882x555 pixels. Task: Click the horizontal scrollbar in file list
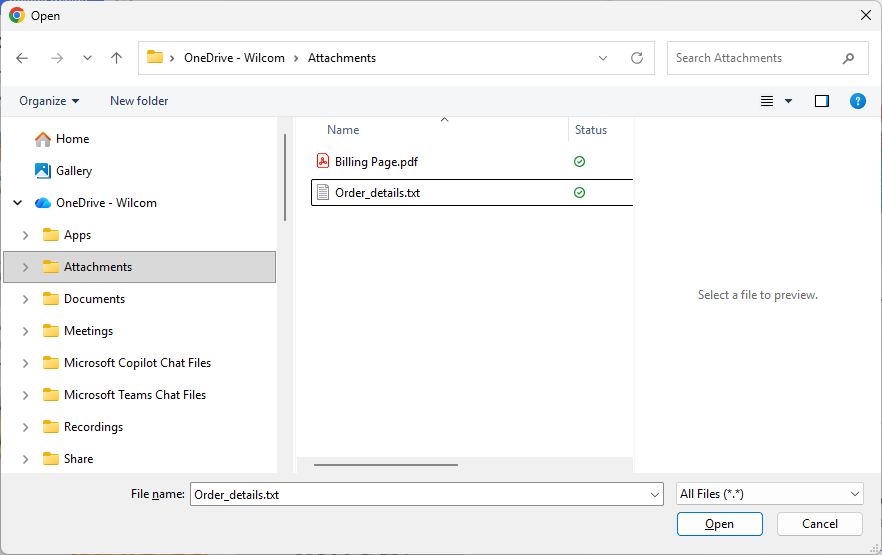[385, 464]
